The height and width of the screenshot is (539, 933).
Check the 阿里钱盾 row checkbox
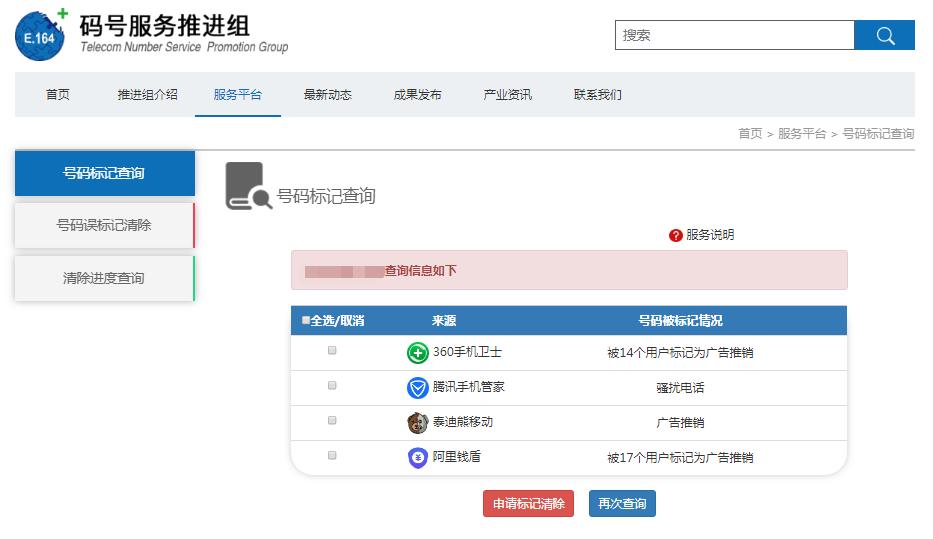pos(332,456)
